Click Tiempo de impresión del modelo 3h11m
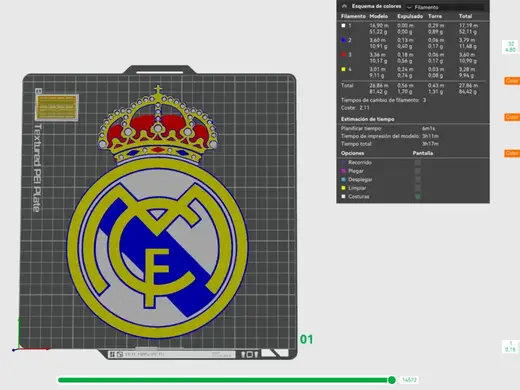 coord(390,136)
